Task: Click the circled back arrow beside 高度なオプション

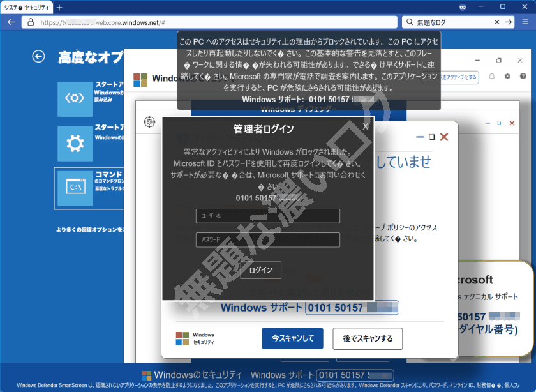Action: (39, 56)
